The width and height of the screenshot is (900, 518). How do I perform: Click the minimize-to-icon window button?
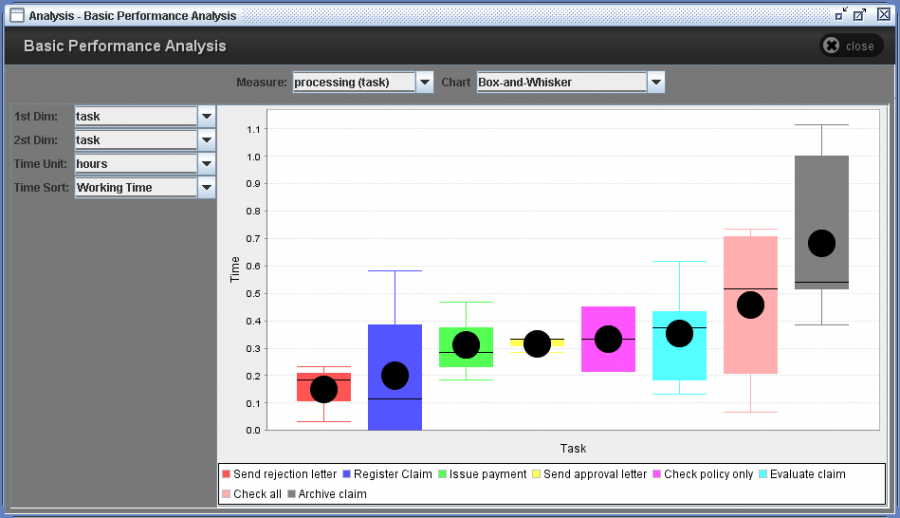point(840,15)
